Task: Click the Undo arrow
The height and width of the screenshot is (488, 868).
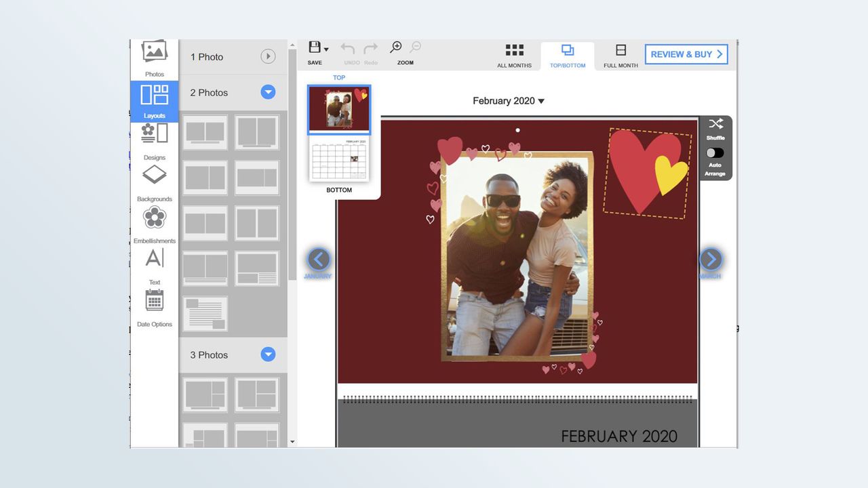Action: [348, 49]
